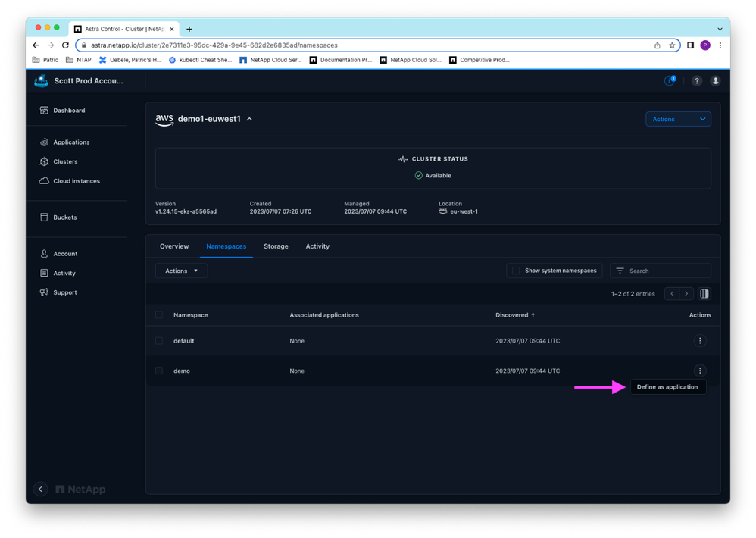Click the browser share icon
756x538 pixels.
658,45
